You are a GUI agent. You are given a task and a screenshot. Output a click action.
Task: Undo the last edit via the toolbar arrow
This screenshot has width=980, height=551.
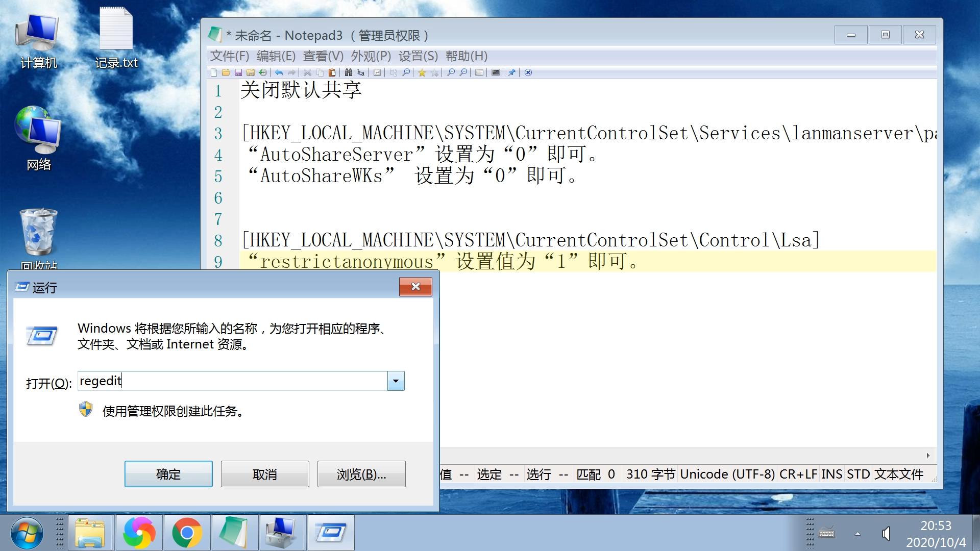pyautogui.click(x=279, y=72)
